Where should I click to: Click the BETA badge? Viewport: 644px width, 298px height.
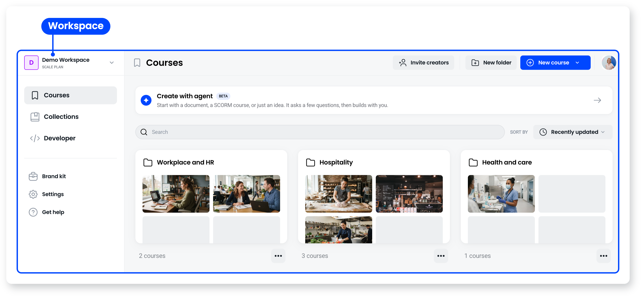coord(223,96)
